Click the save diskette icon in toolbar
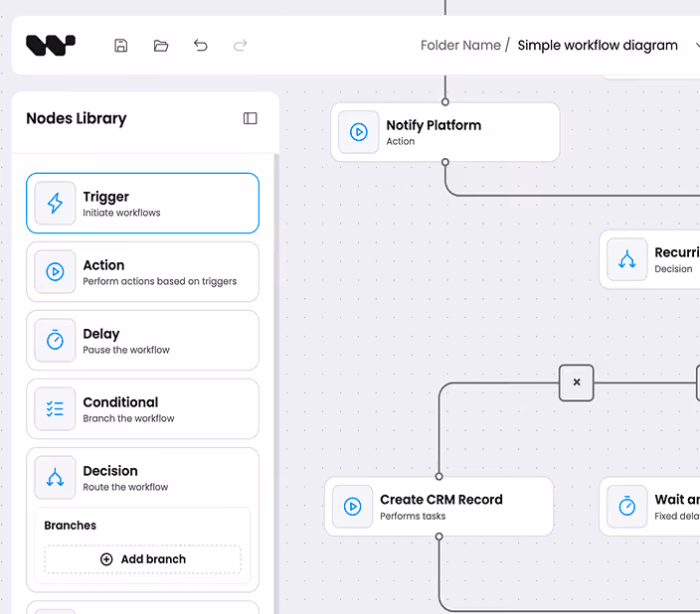This screenshot has height=614, width=700. point(121,46)
